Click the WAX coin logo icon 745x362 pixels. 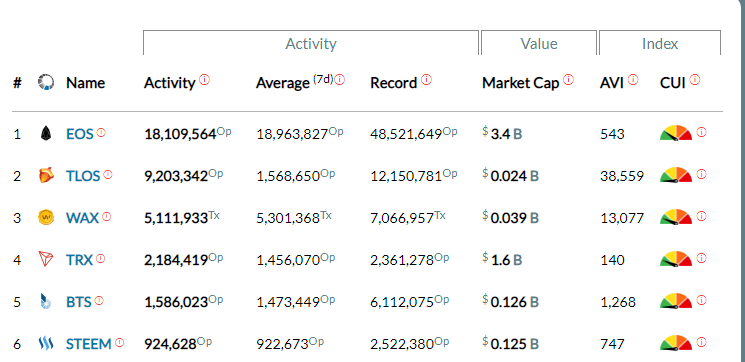click(x=46, y=218)
